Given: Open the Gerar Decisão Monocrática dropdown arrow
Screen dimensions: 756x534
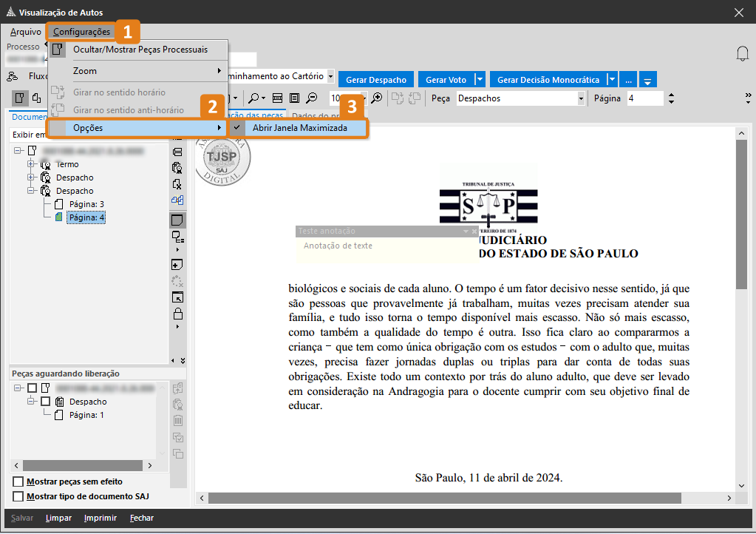Looking at the screenshot, I should [611, 80].
